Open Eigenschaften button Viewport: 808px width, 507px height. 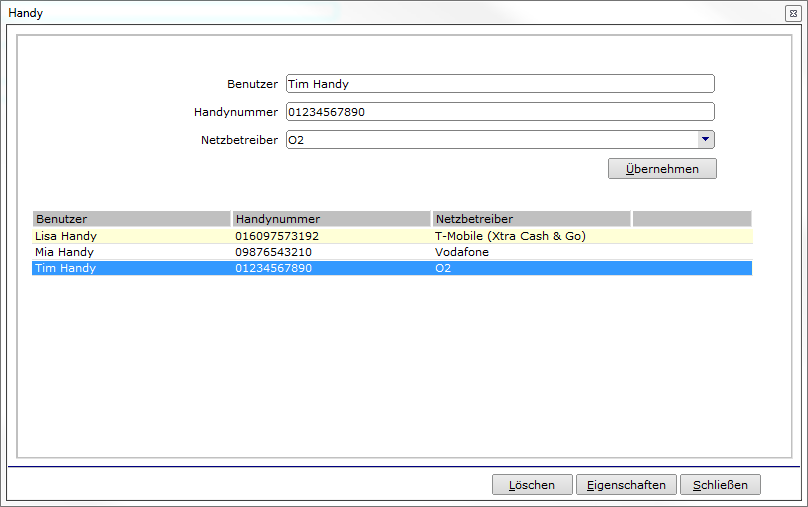click(x=626, y=485)
